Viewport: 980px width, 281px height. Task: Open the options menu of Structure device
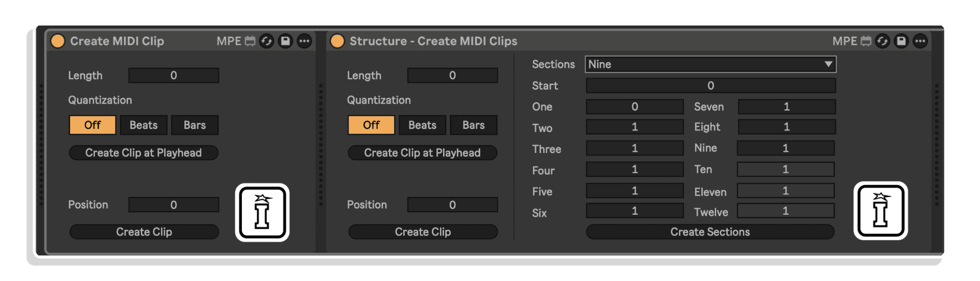click(920, 41)
